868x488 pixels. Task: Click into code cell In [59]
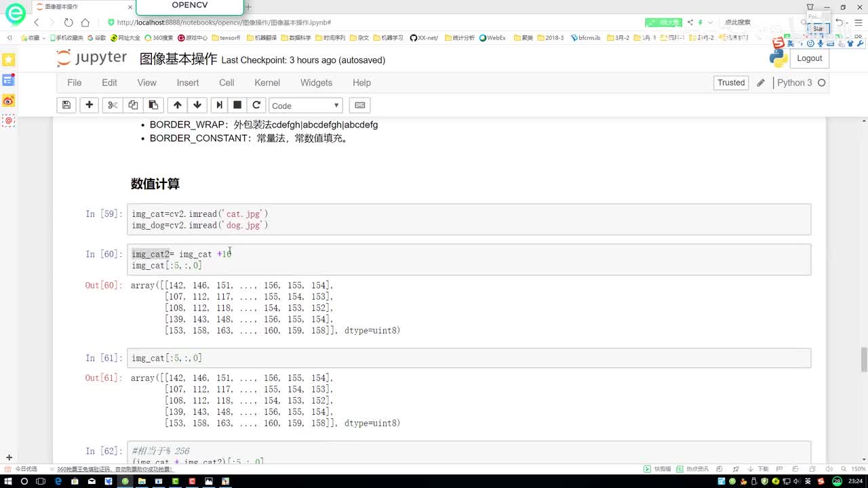[x=469, y=220]
